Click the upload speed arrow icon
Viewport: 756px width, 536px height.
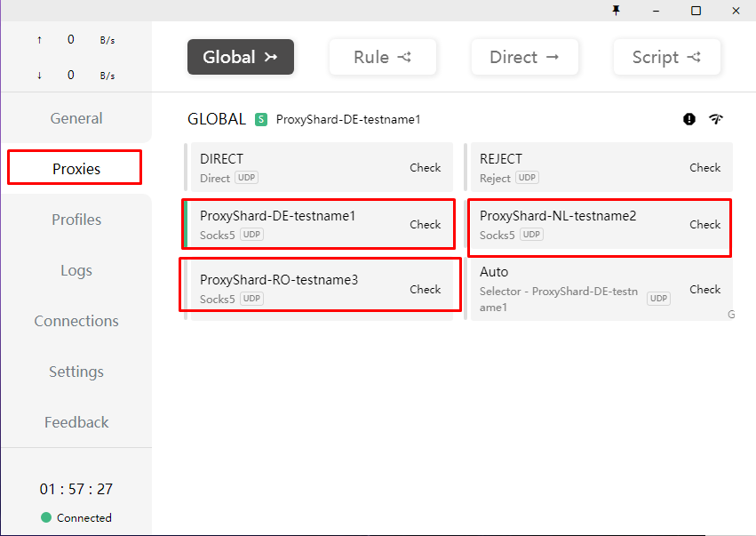[x=39, y=40]
